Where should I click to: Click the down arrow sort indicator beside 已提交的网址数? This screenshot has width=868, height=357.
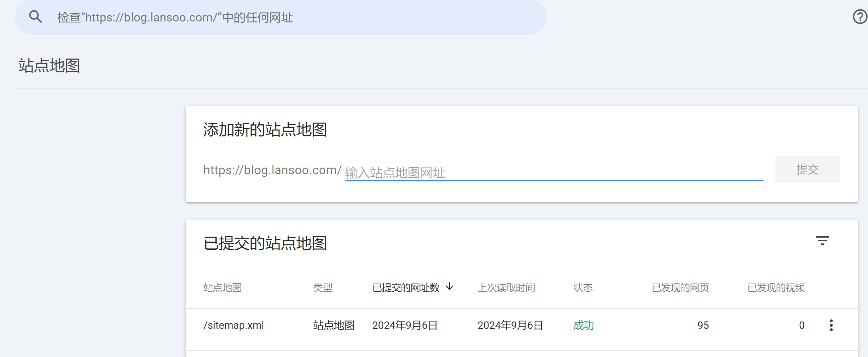(450, 287)
